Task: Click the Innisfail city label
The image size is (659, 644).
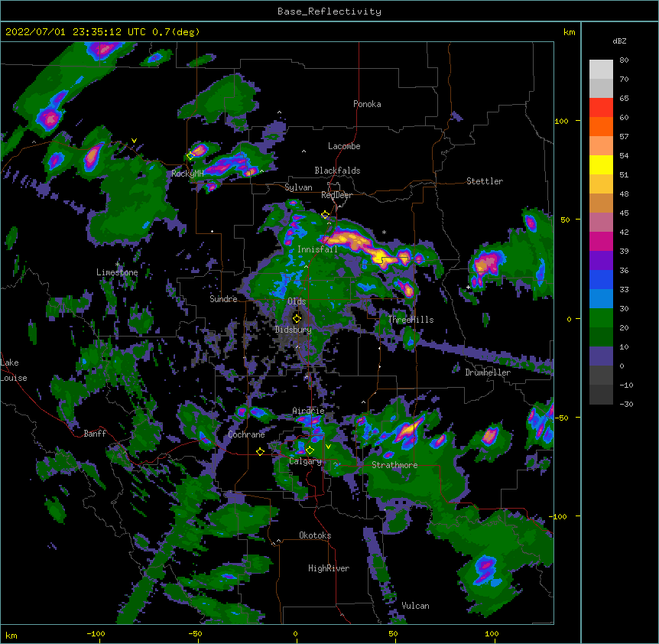Action: tap(317, 249)
